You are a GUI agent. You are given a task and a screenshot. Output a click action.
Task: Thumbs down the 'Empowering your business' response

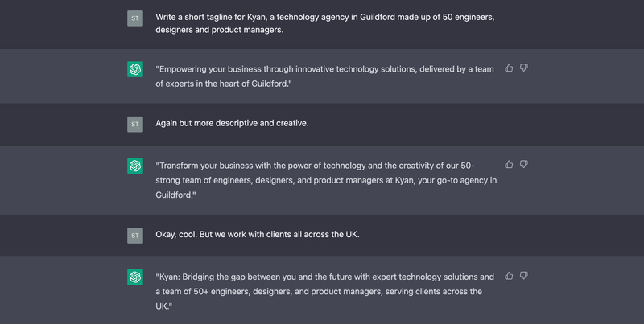pos(524,68)
